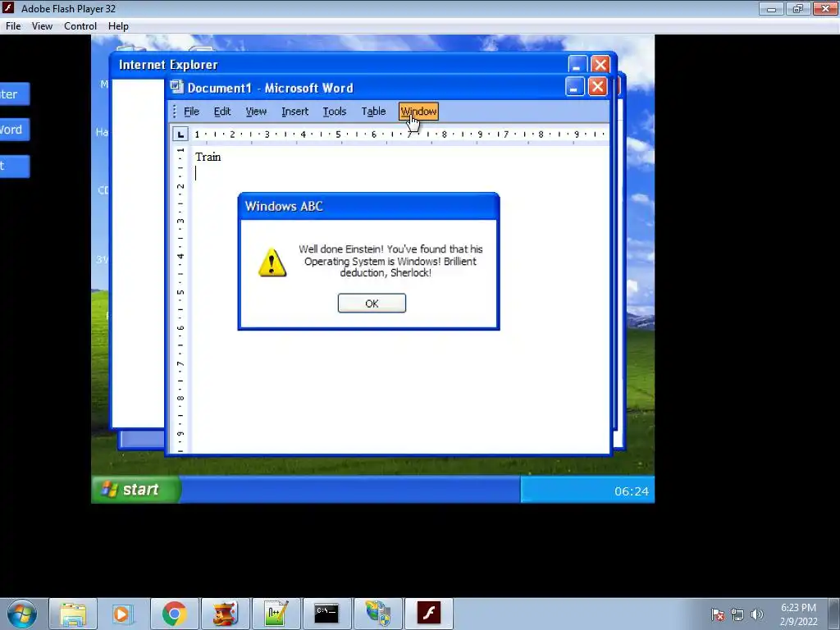840x630 pixels.
Task: Click the volume speaker icon in the tray
Action: (x=757, y=614)
